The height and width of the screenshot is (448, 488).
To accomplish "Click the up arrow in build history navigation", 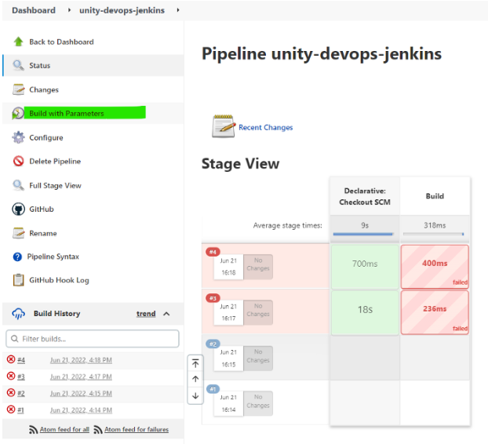I will (195, 379).
